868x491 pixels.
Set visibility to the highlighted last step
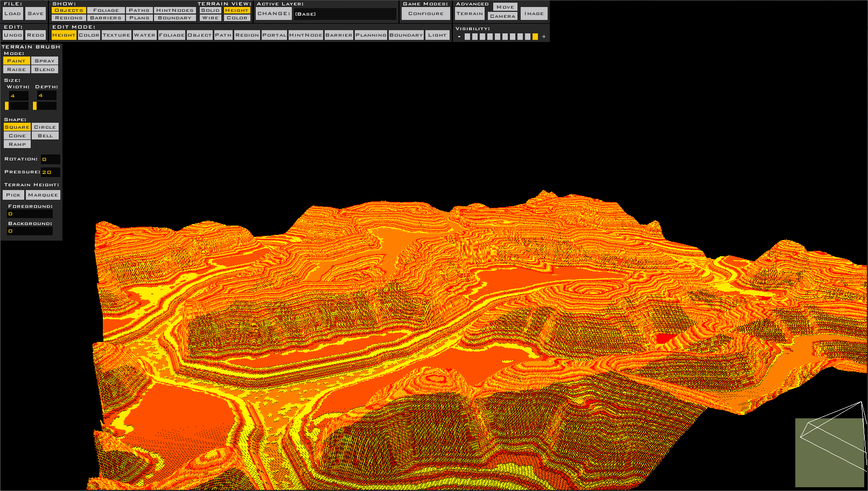535,37
